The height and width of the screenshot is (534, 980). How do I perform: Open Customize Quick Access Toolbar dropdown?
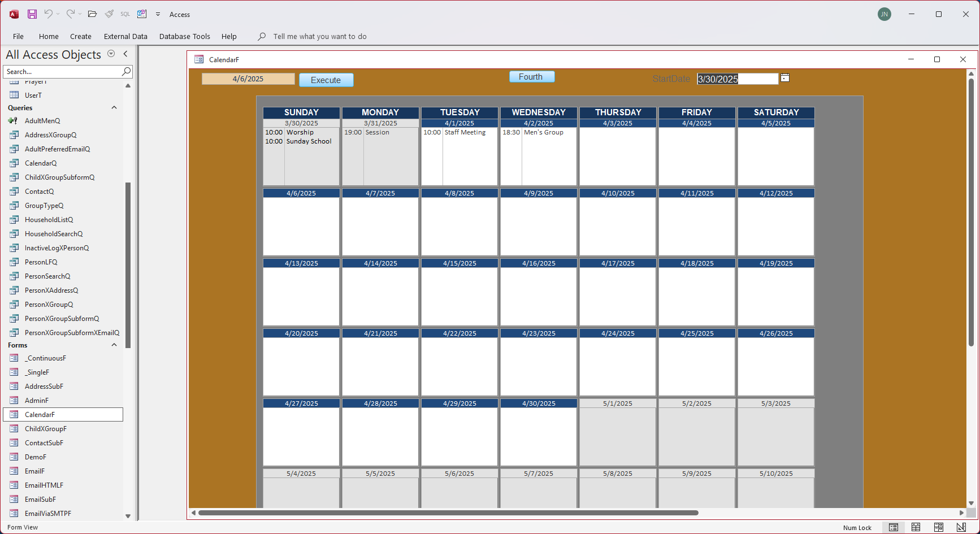(158, 14)
